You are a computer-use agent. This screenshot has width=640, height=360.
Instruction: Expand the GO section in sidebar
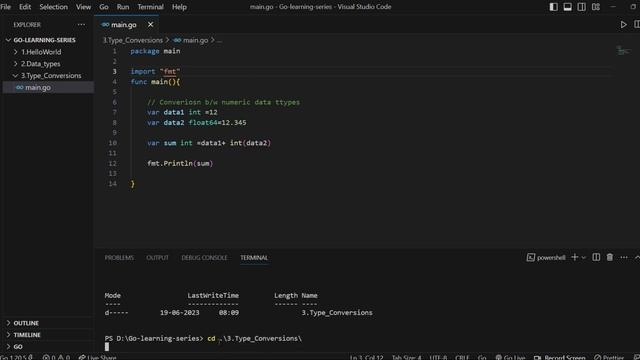[18, 347]
